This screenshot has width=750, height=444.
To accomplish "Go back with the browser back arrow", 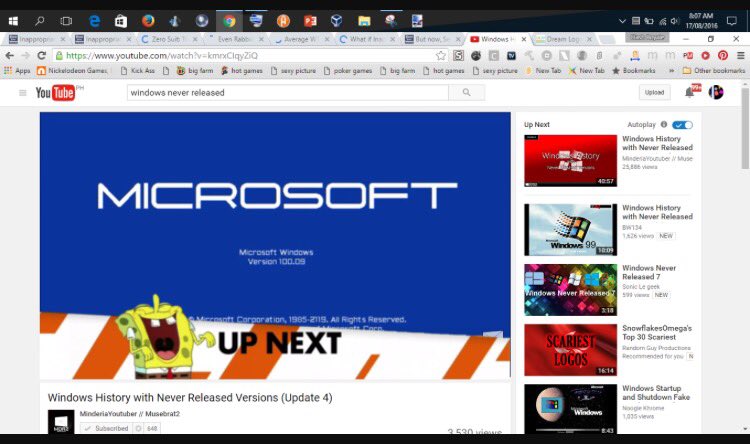I will click(x=10, y=56).
